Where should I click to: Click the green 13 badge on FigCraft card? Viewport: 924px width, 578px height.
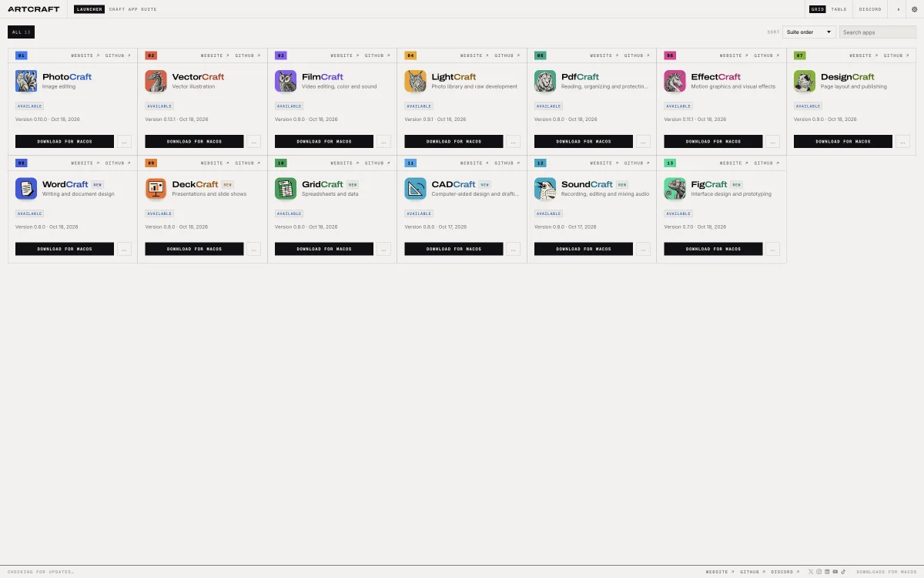[x=670, y=163]
